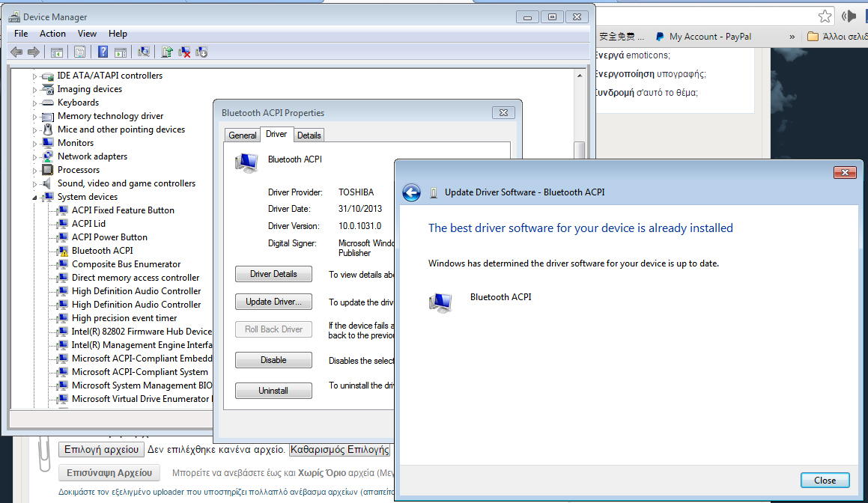Screen dimensions: 868x503
Task: Open the View menu
Action: click(x=87, y=34)
